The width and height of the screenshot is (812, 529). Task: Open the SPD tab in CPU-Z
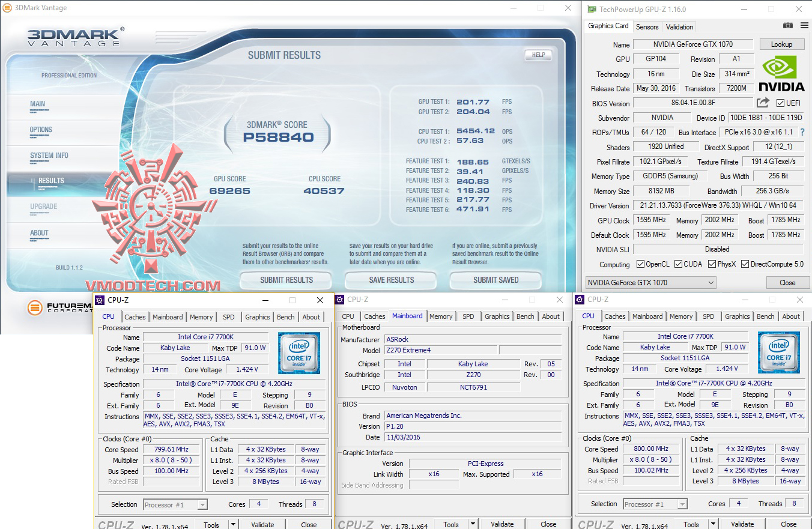pyautogui.click(x=229, y=316)
